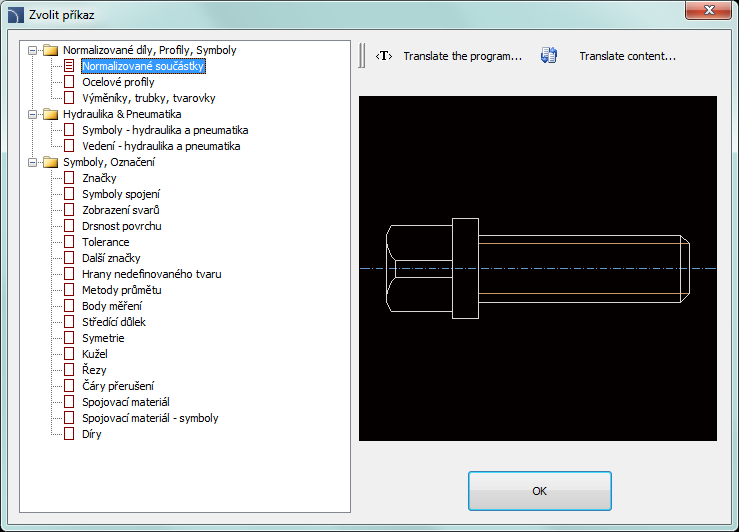739x532 pixels.
Task: Confirm with the OK button
Action: 540,491
